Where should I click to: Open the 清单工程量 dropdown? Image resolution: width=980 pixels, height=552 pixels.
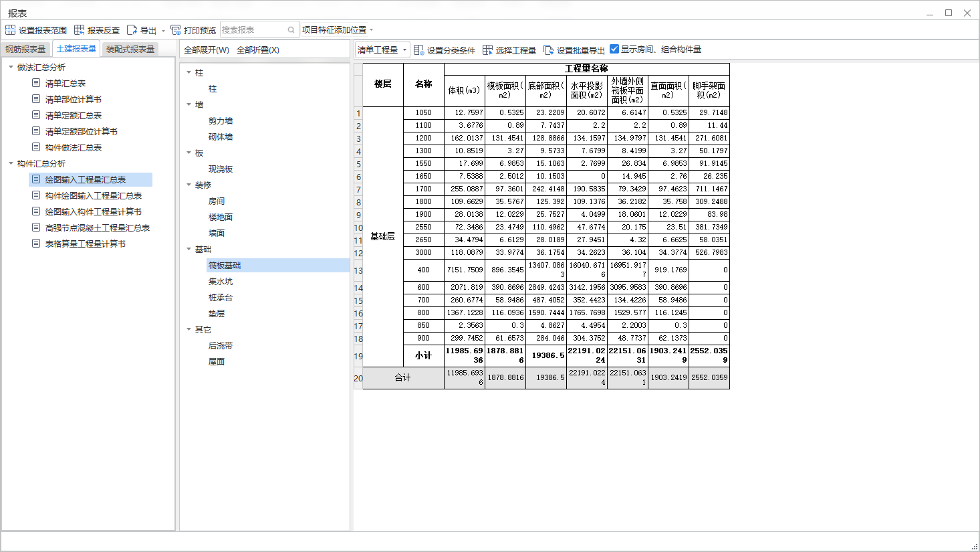[x=382, y=50]
